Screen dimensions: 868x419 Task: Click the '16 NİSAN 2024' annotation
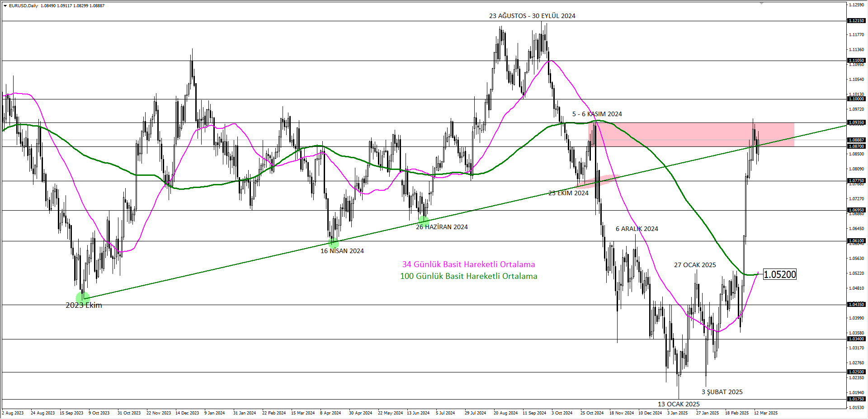tap(342, 251)
